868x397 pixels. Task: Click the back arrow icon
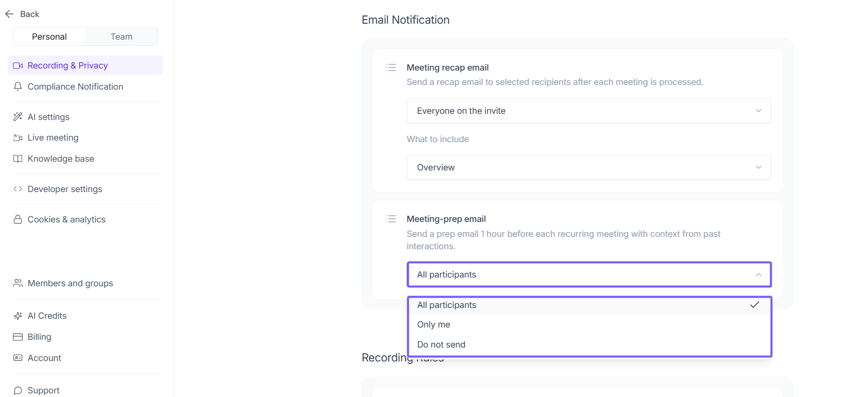(x=9, y=14)
